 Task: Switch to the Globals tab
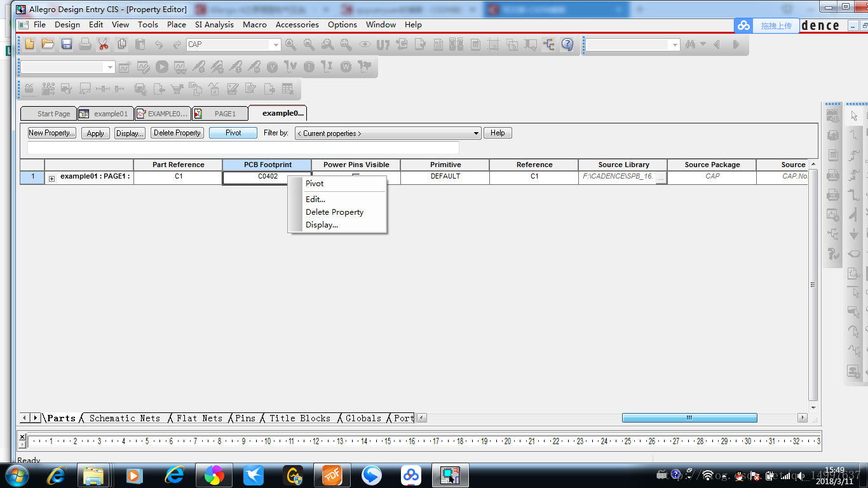tap(363, 418)
